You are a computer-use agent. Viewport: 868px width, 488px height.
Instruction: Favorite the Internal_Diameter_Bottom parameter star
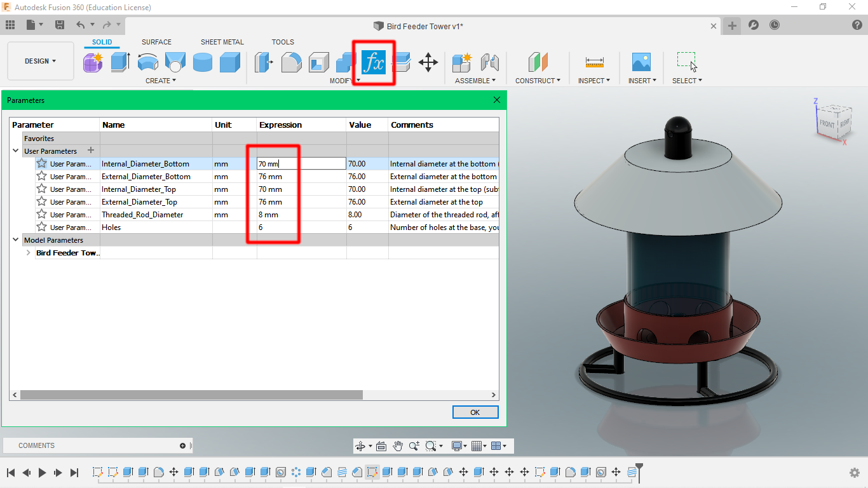coord(41,163)
